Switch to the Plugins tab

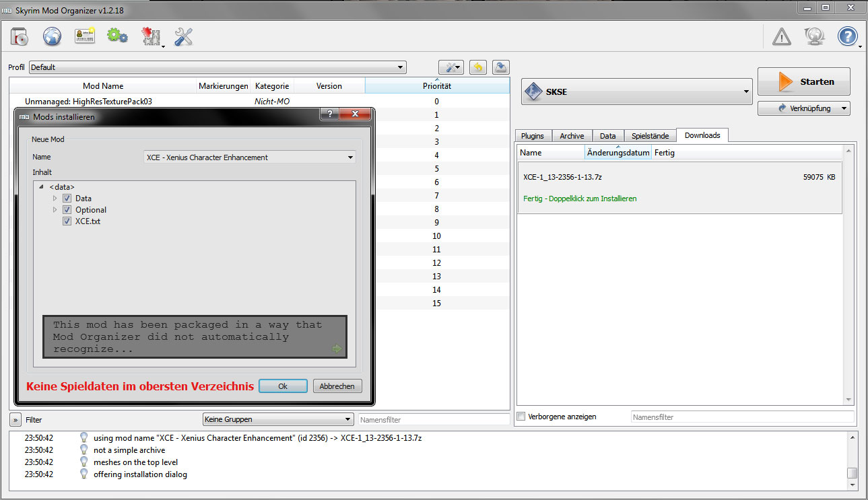[532, 136]
